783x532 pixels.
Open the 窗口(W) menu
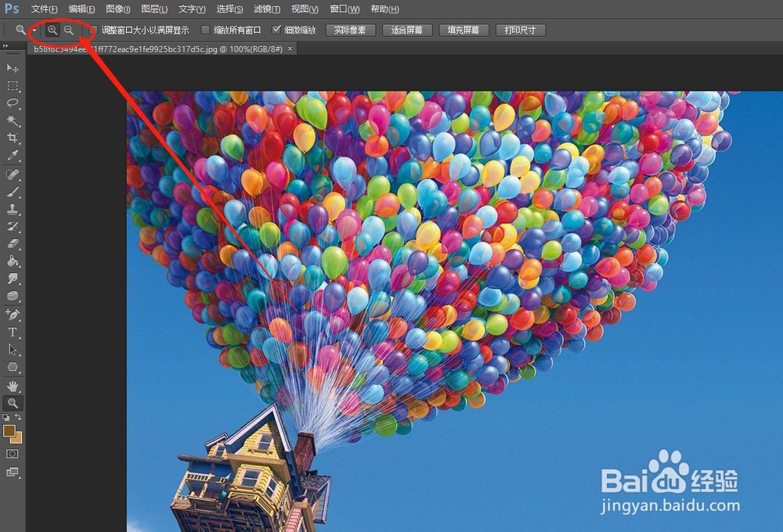[345, 9]
